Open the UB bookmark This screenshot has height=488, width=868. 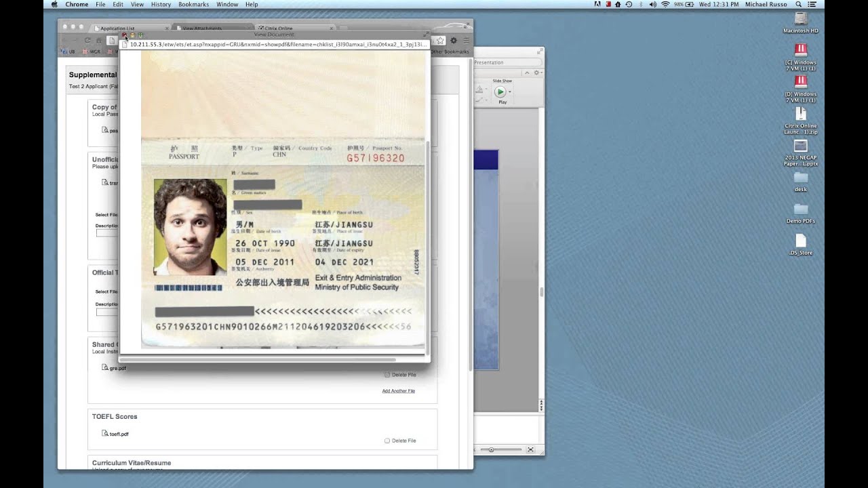(x=69, y=52)
